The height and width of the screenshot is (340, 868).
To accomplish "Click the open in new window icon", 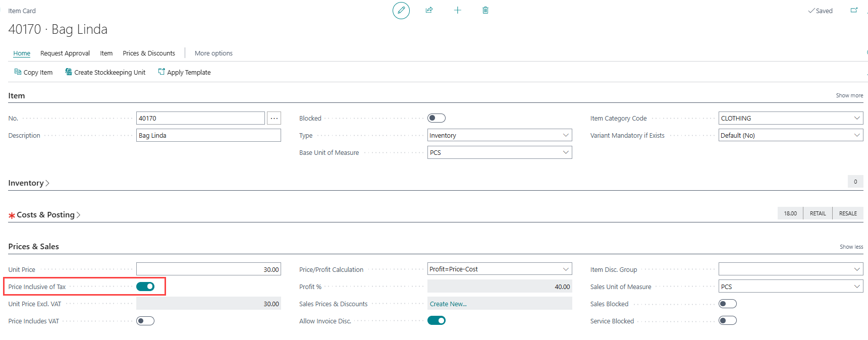I will point(854,11).
